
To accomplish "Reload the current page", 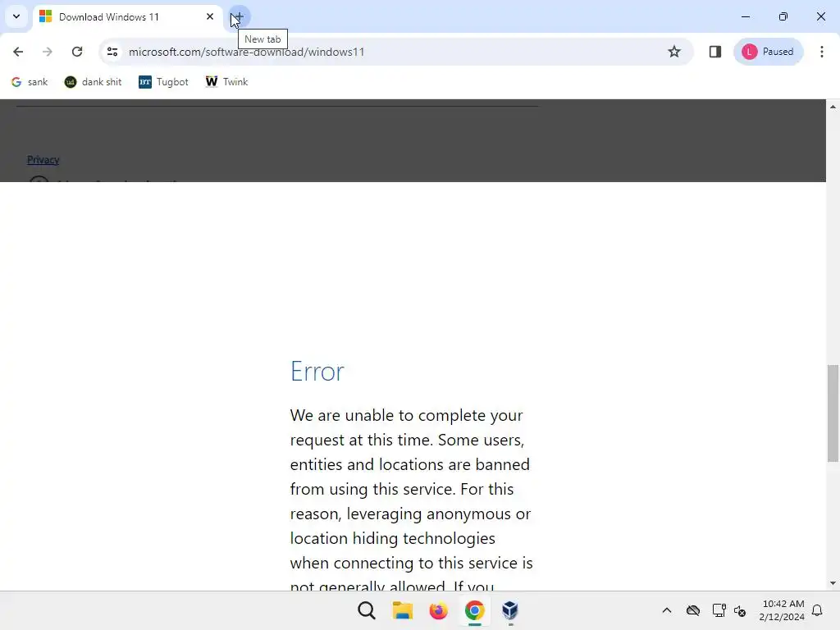I will coord(77,52).
